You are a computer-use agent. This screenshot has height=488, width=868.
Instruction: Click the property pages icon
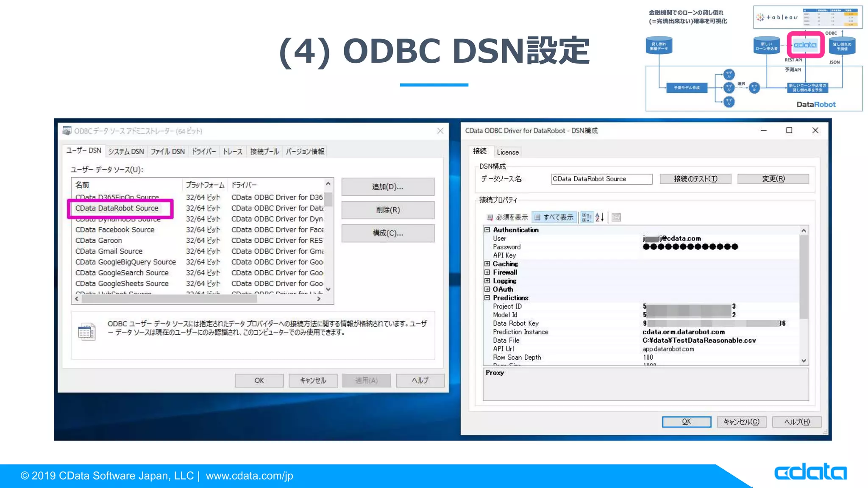pos(616,217)
